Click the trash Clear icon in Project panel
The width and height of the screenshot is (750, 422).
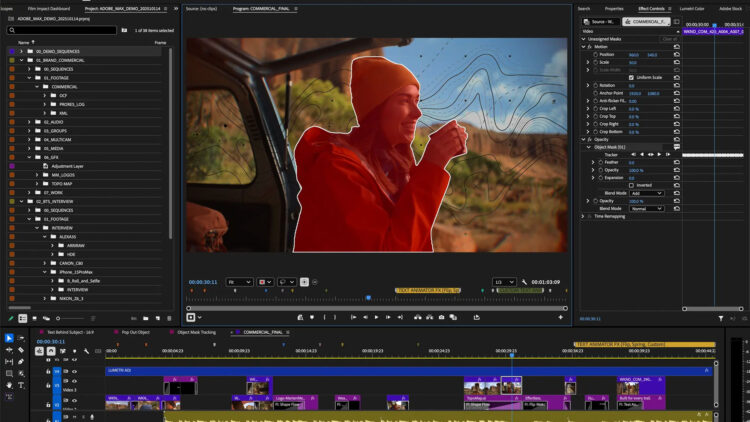coord(169,318)
